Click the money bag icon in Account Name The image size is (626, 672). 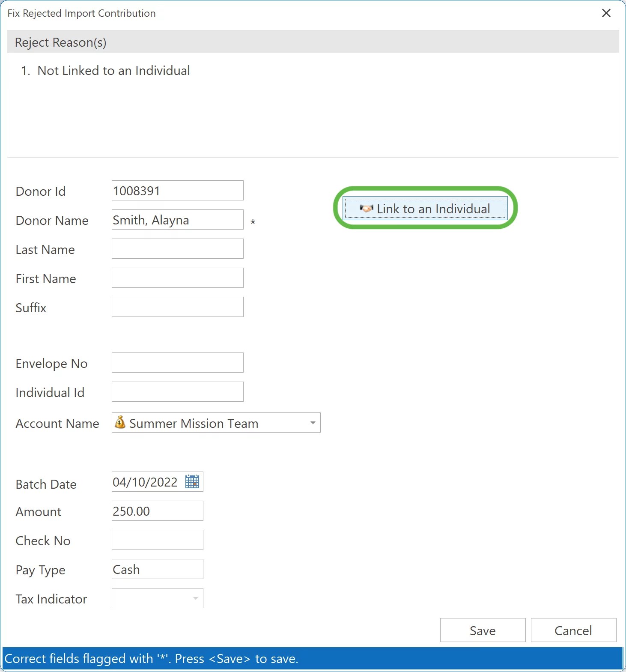click(x=120, y=422)
